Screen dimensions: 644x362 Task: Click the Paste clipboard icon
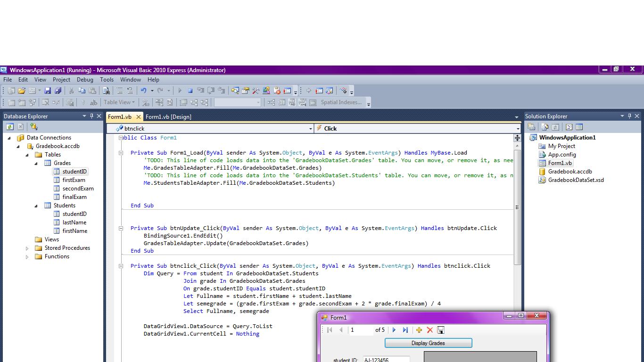point(92,90)
